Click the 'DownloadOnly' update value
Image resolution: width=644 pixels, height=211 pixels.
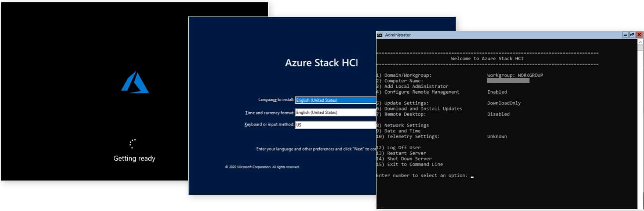pyautogui.click(x=504, y=103)
